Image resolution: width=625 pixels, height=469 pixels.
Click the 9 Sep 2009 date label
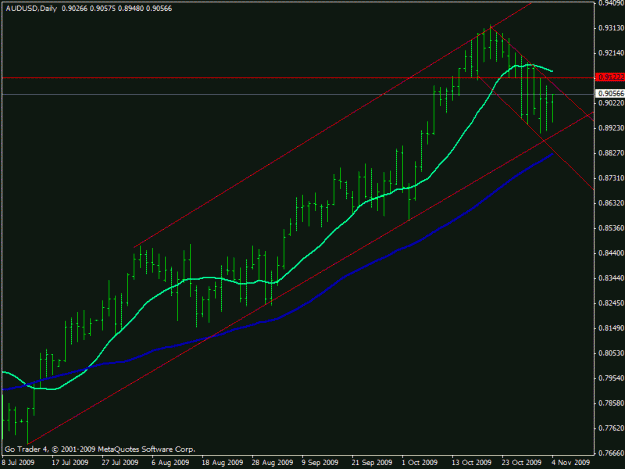[x=320, y=463]
